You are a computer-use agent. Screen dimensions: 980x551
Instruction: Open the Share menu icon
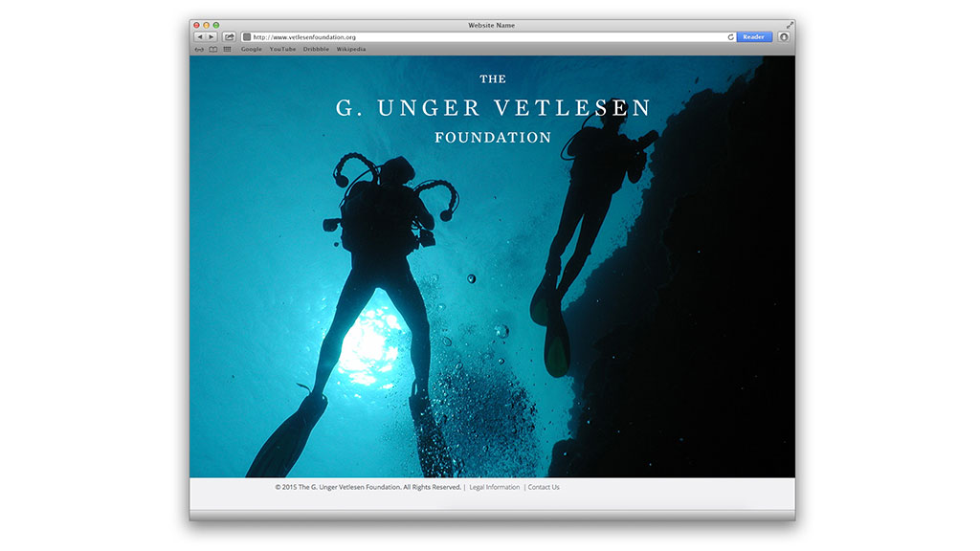(x=229, y=35)
